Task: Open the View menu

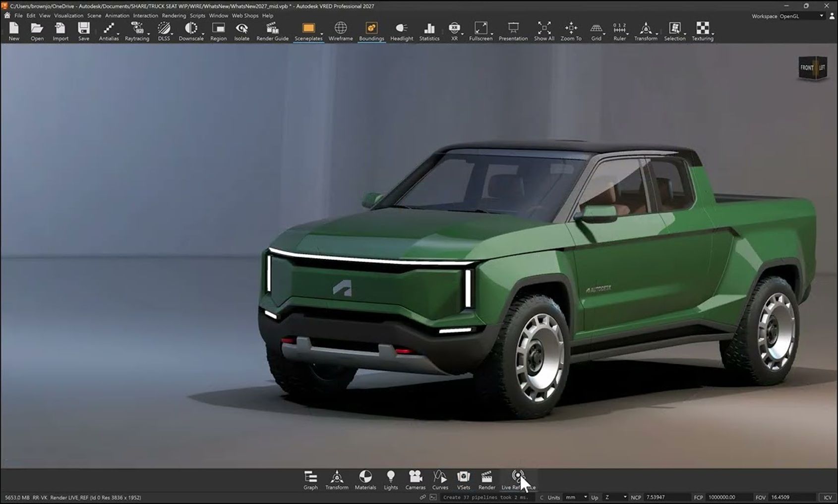Action: (45, 16)
